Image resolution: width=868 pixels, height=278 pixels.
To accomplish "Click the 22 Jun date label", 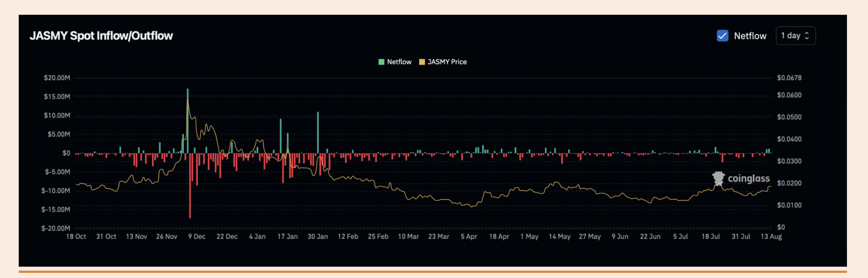I will tap(650, 237).
